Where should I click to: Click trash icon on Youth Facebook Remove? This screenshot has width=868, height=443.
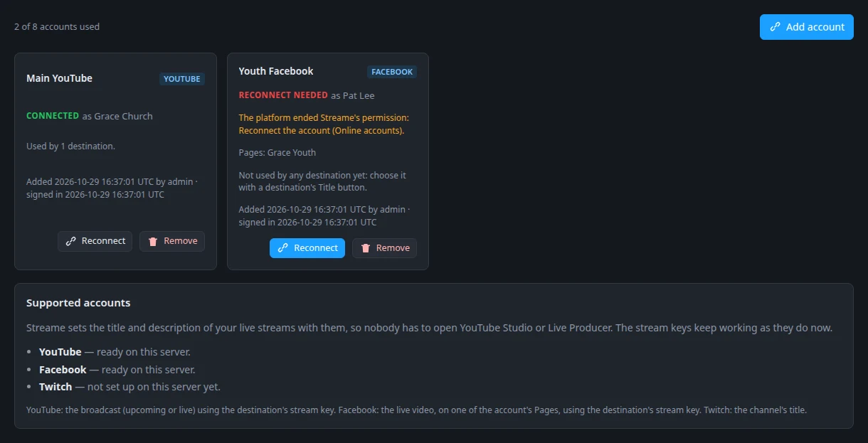point(366,248)
